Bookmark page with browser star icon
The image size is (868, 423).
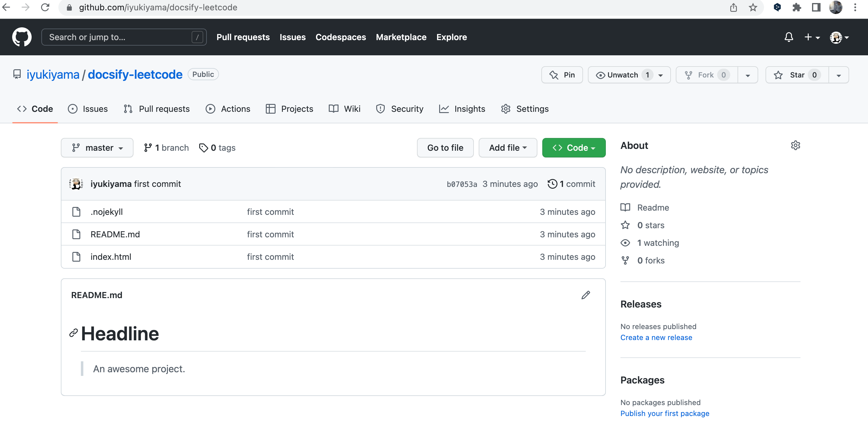(x=753, y=7)
